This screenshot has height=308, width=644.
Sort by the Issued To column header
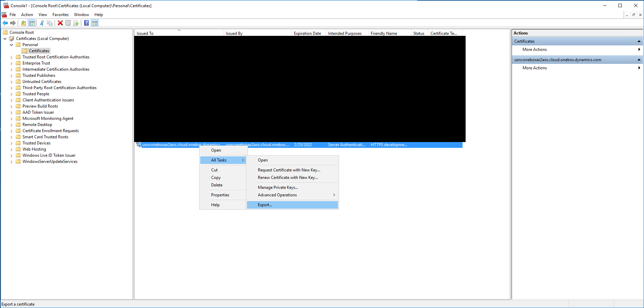179,33
